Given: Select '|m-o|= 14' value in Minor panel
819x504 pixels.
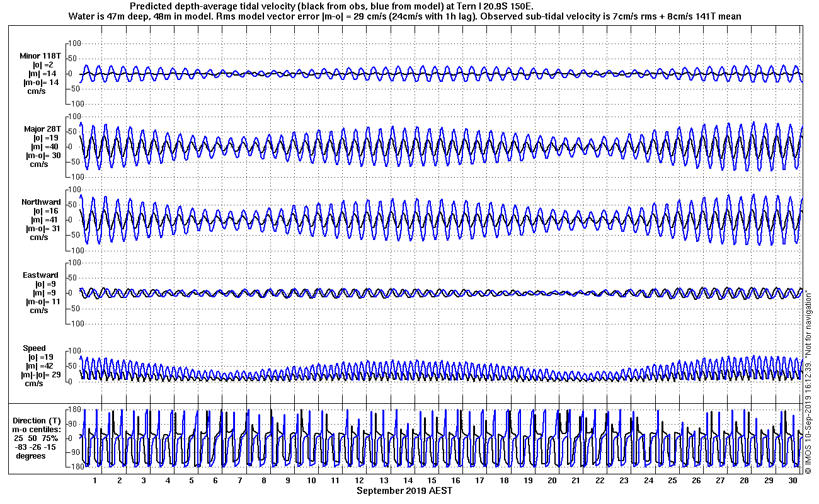Looking at the screenshot, I should point(41,83).
